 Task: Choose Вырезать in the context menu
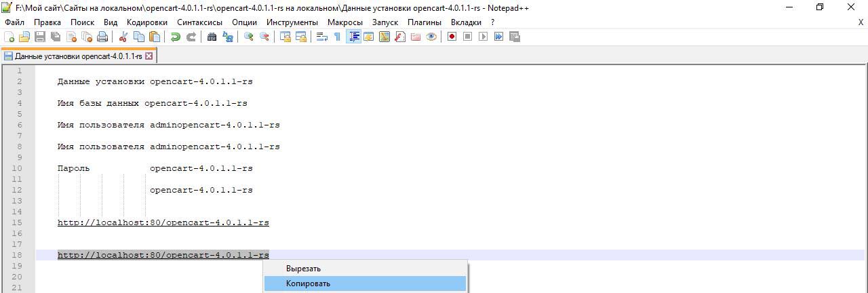coord(303,269)
